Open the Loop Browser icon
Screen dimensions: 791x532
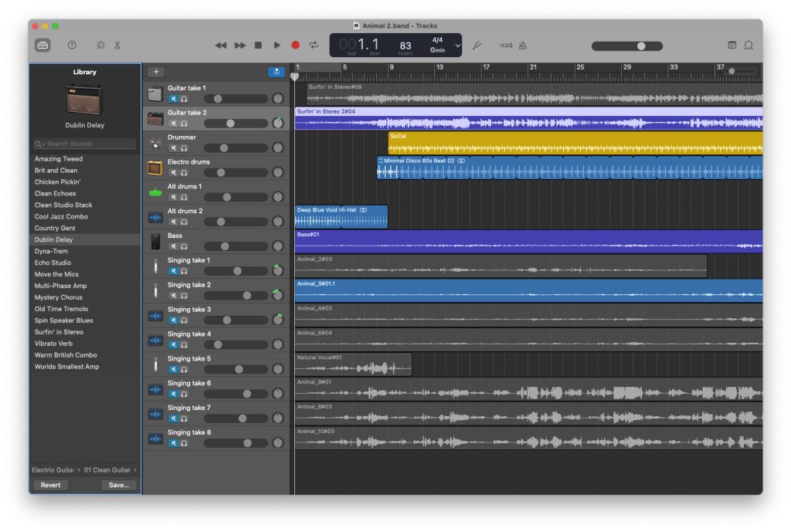click(x=748, y=46)
